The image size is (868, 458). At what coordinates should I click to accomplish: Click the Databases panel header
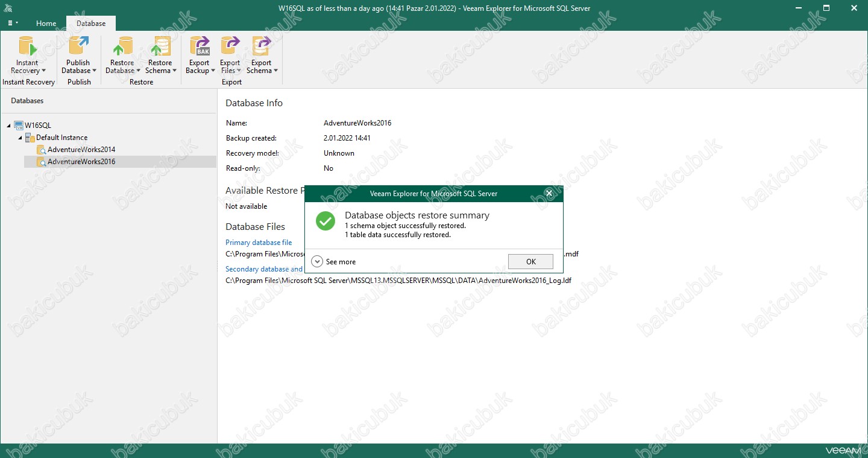27,101
